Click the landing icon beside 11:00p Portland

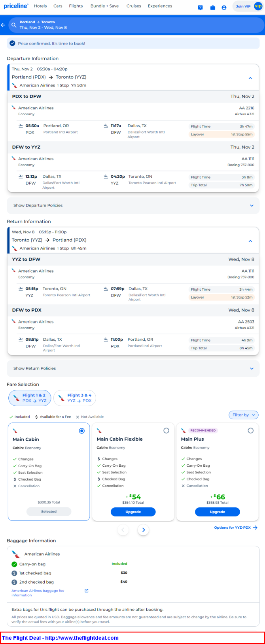tap(106, 339)
